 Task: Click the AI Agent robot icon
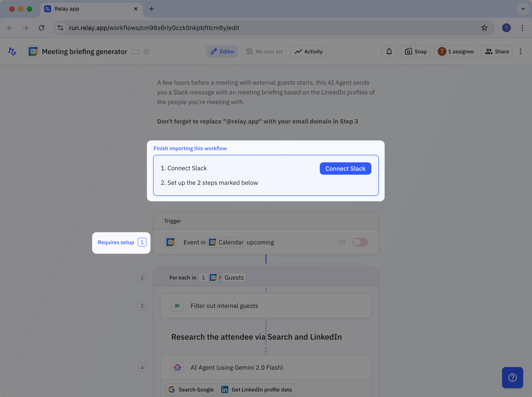pos(177,367)
